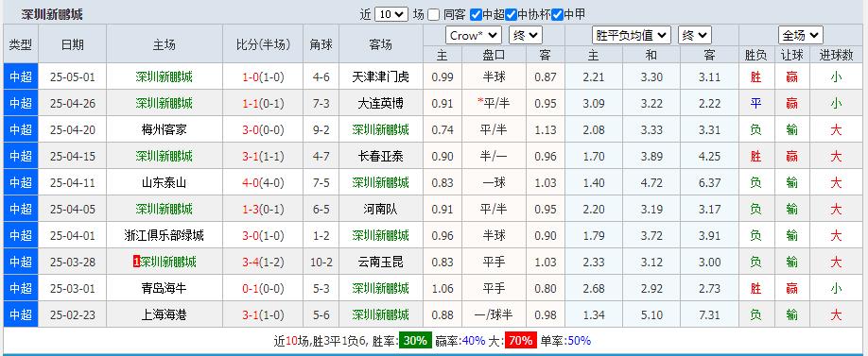Viewport: 868px width, 356px height.
Task: Open away team 天津津门虎
Action: [x=380, y=76]
